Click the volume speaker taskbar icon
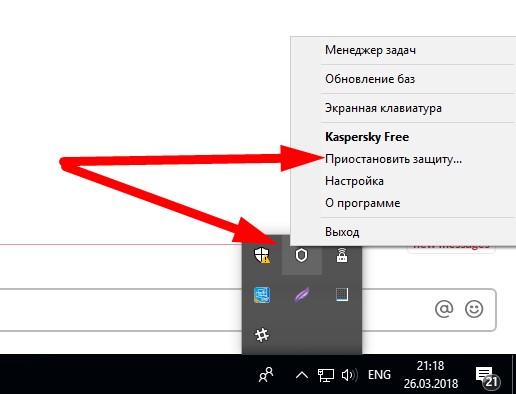The width and height of the screenshot is (516, 394). (x=350, y=375)
